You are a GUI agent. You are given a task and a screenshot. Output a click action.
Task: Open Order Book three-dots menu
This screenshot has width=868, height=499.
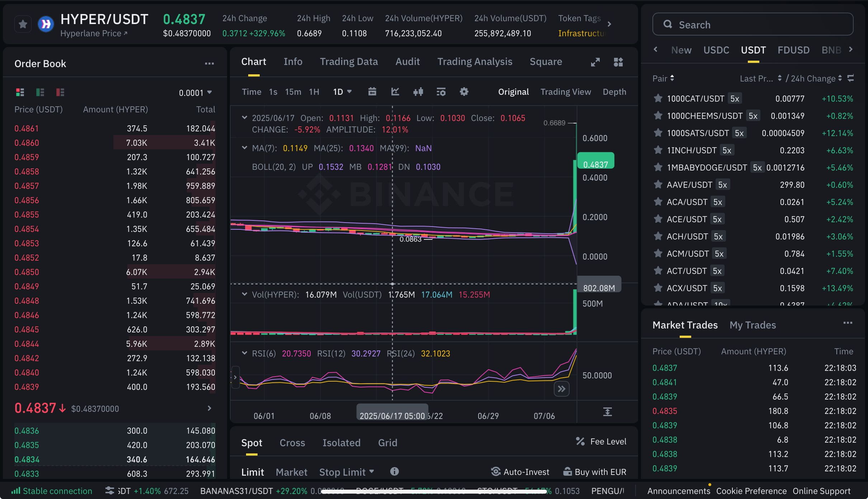(x=209, y=64)
